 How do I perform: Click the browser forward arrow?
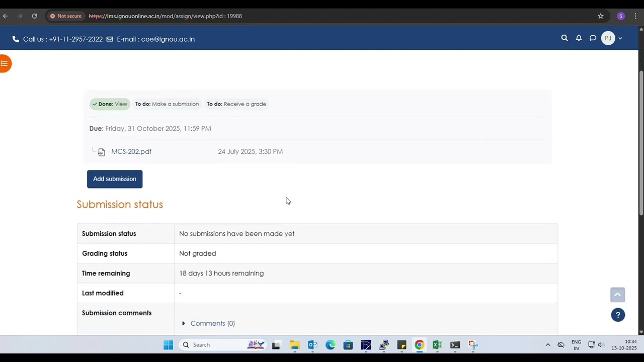(x=20, y=16)
